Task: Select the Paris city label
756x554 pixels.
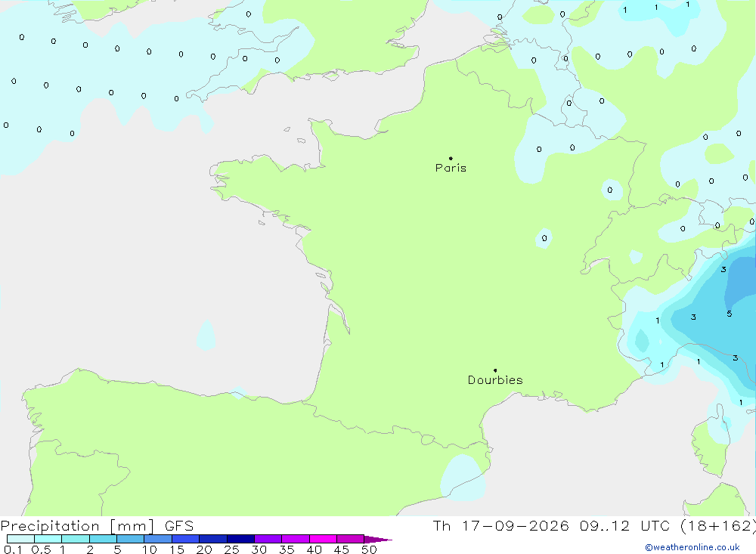Action: [x=451, y=168]
